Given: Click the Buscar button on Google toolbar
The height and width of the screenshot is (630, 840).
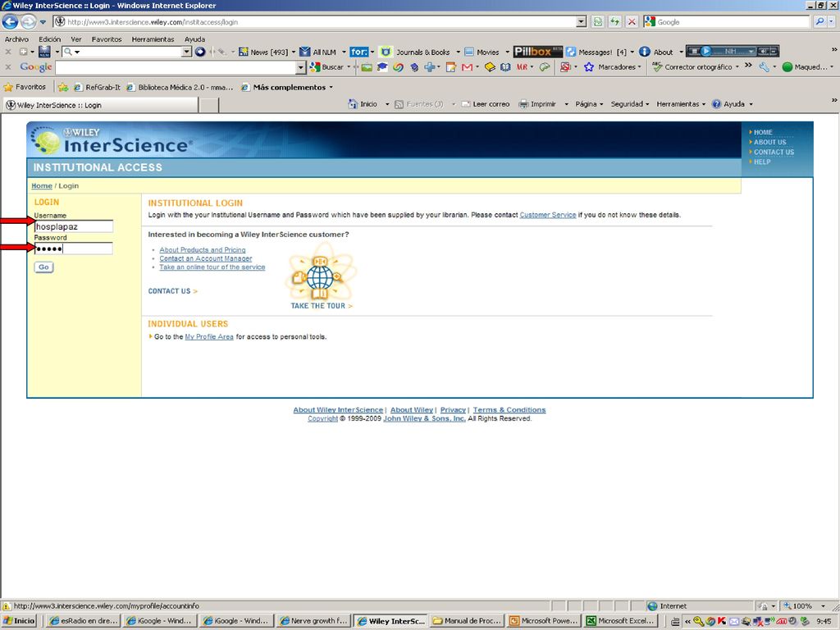Looking at the screenshot, I should (327, 67).
